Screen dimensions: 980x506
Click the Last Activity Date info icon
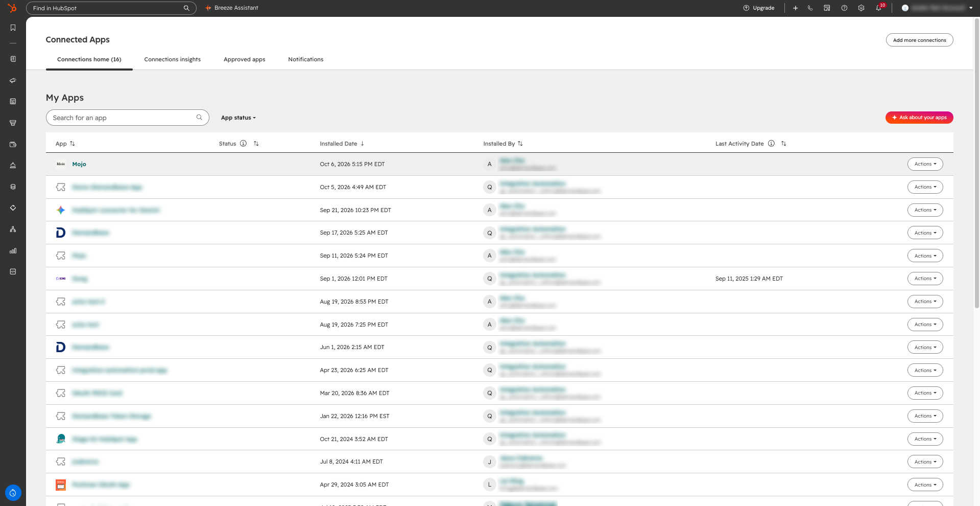click(771, 144)
